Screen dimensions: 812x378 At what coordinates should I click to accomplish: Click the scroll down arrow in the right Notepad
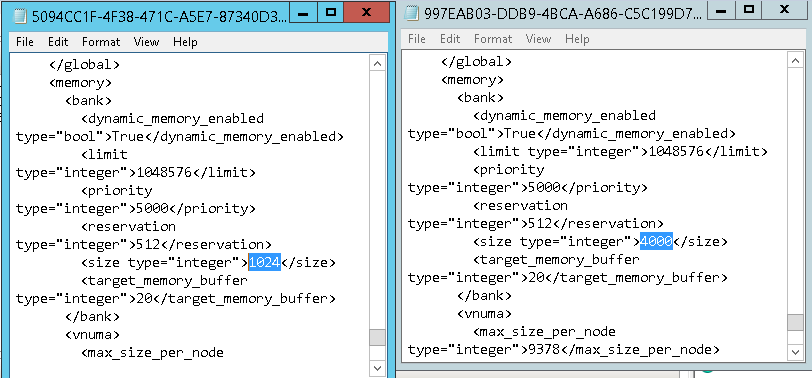point(795,352)
